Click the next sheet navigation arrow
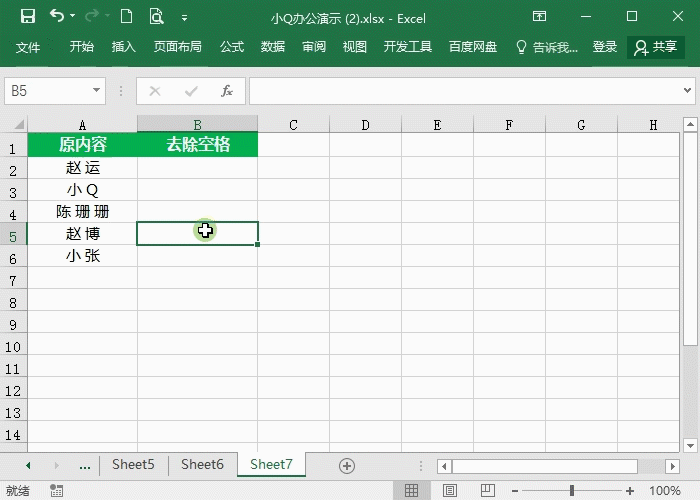The height and width of the screenshot is (500, 700). point(56,466)
